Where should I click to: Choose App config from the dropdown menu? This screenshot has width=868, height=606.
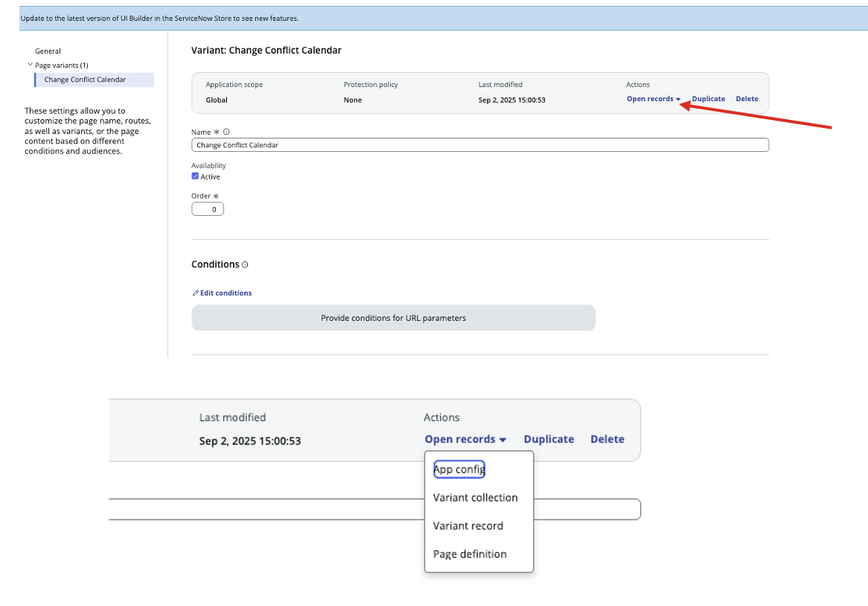[x=459, y=470]
